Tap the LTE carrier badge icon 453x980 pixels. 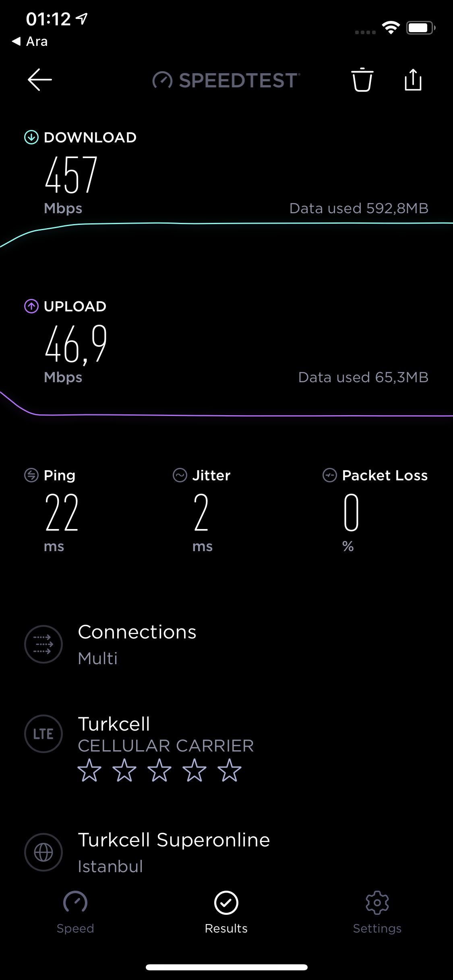[x=43, y=734]
